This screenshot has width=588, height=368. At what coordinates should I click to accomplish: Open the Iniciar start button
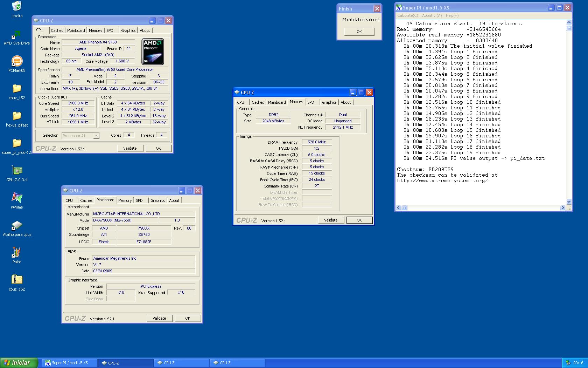(19, 363)
